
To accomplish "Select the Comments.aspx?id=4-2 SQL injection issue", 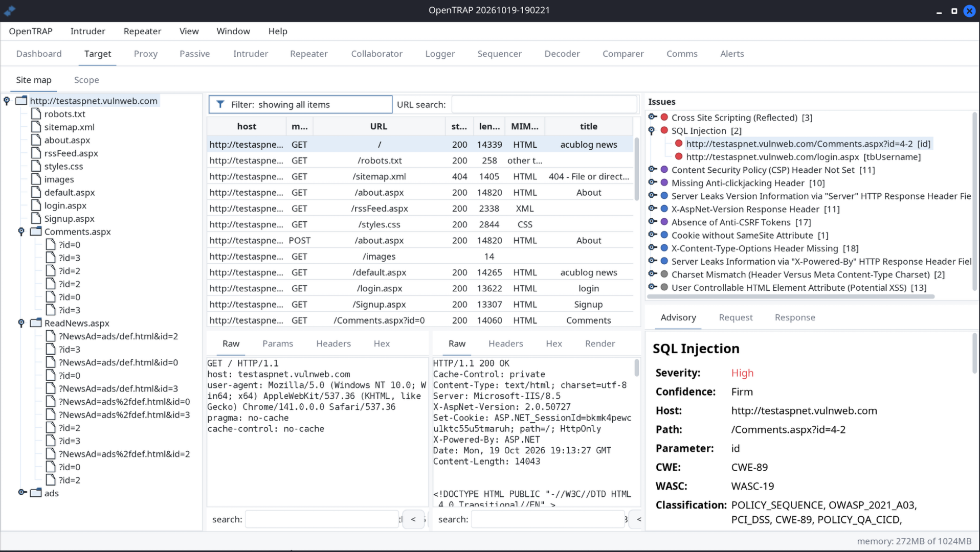I will pyautogui.click(x=808, y=144).
